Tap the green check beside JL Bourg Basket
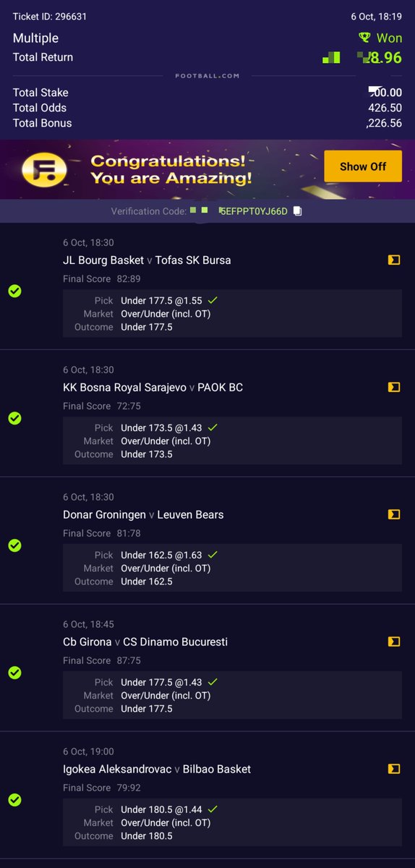 pyautogui.click(x=14, y=291)
